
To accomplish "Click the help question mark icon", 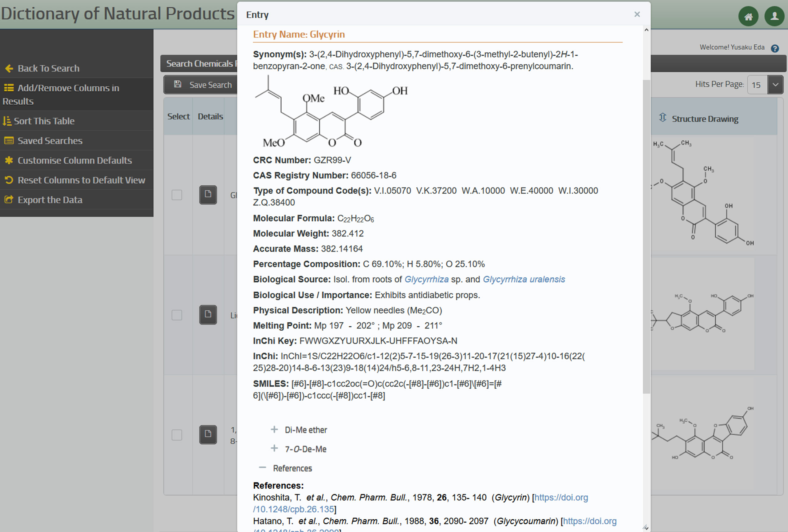I will [775, 48].
